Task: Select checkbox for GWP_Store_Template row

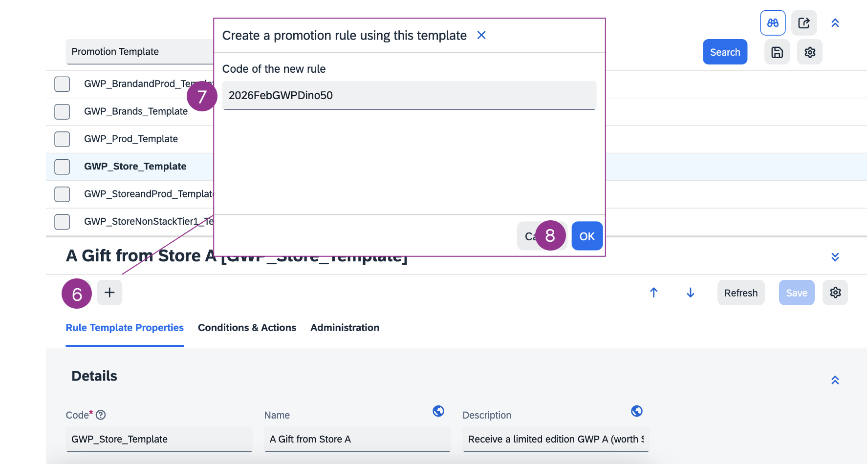Action: [62, 167]
